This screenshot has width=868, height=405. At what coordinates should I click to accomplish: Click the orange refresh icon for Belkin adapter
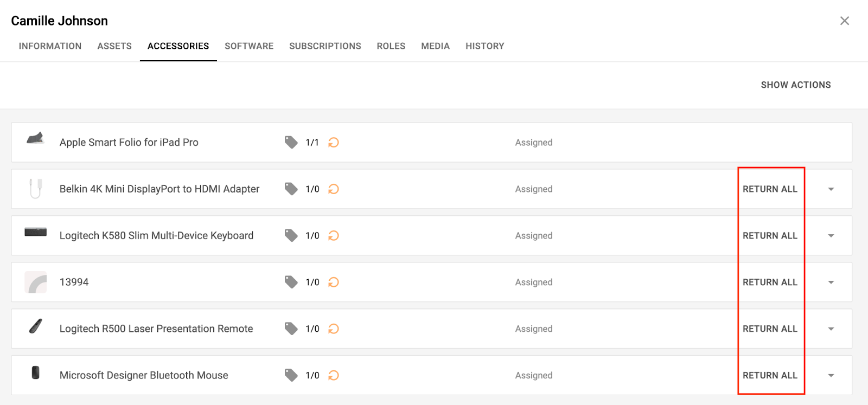pyautogui.click(x=334, y=189)
